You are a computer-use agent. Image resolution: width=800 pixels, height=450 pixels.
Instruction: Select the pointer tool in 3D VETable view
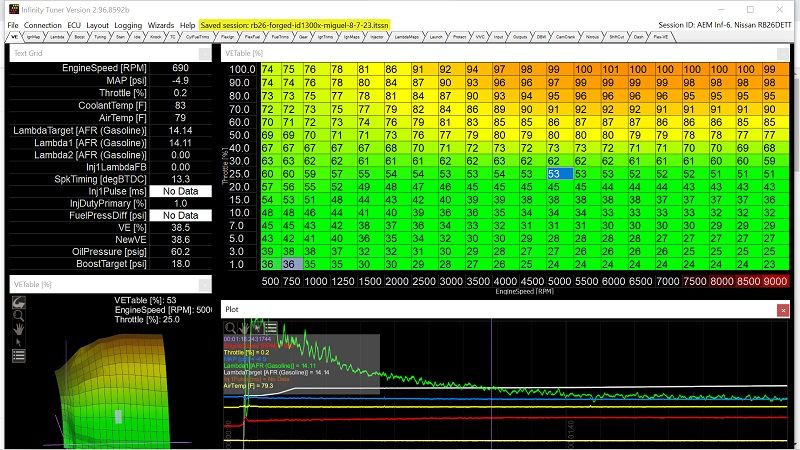[x=18, y=341]
